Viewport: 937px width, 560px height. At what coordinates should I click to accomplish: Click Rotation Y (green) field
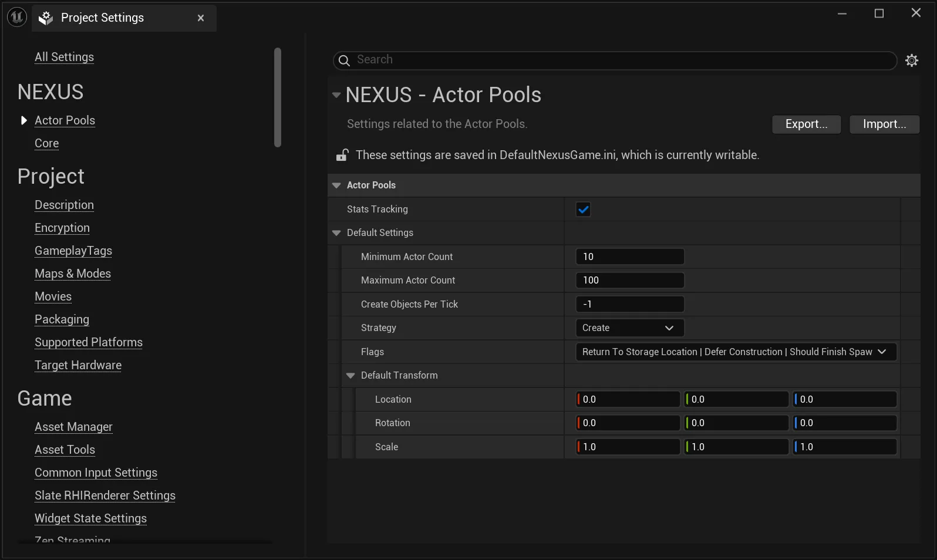point(737,423)
